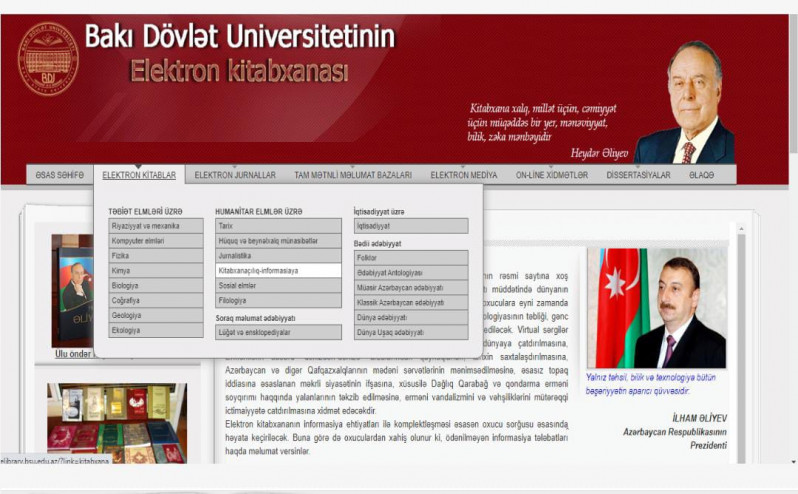This screenshot has width=798, height=494.
Task: Select Dünya Uşaq ədəbiyyatı item
Action: [x=411, y=332]
